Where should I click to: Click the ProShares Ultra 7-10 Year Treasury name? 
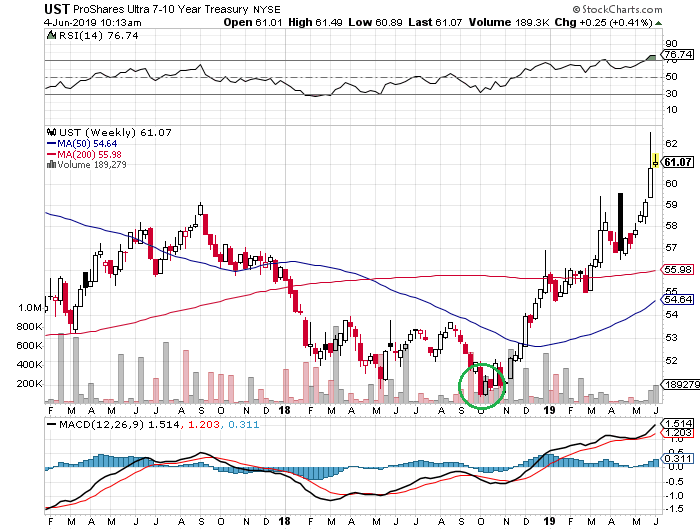click(x=160, y=9)
